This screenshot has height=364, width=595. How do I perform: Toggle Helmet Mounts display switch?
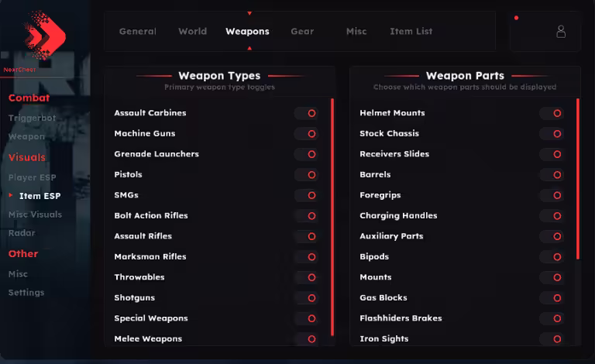coord(552,113)
